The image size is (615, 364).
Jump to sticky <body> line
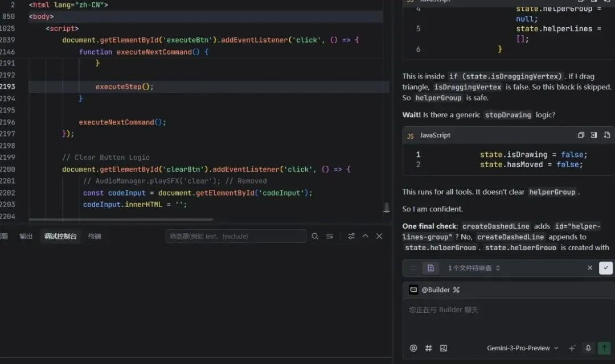coord(41,17)
